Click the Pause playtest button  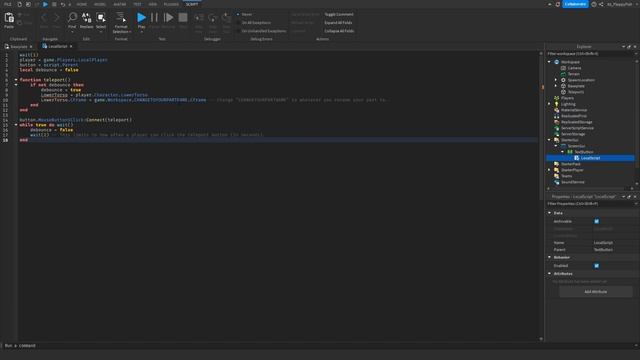(154, 17)
